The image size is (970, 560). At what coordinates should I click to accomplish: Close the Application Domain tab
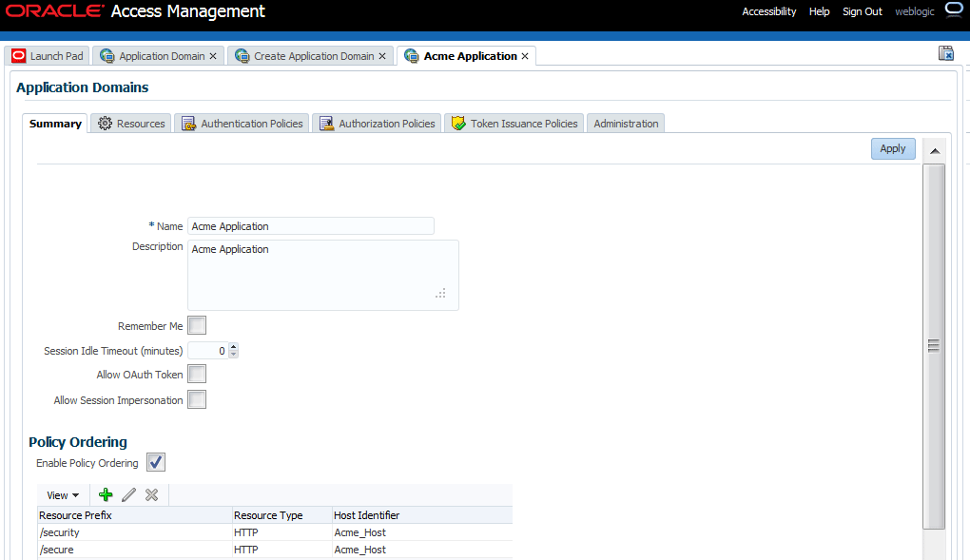click(x=213, y=56)
